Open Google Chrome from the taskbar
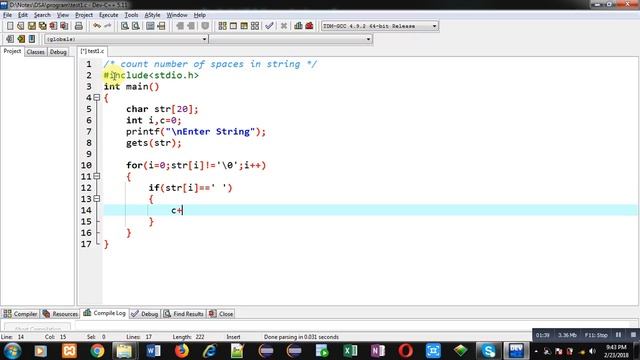The image size is (640, 360). pos(97,351)
